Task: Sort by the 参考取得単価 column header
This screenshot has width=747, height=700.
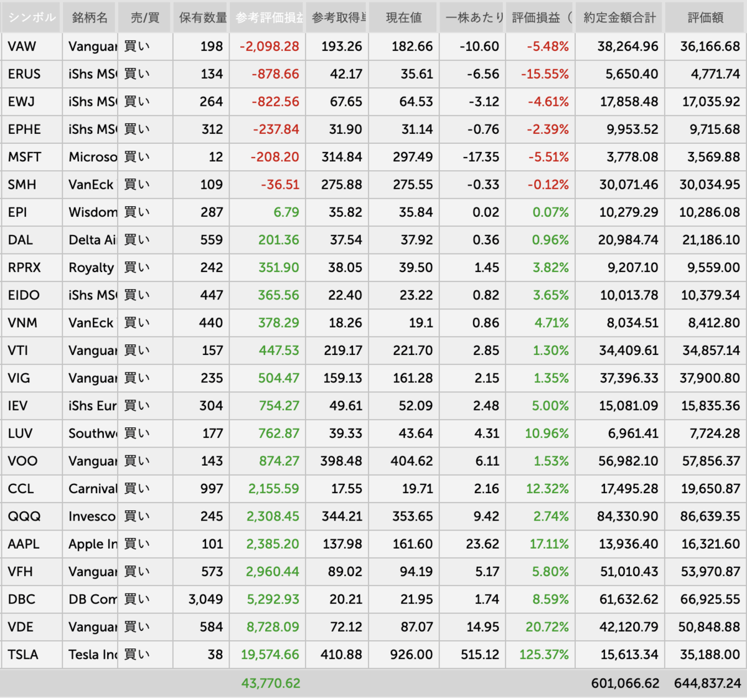Action: 337,17
